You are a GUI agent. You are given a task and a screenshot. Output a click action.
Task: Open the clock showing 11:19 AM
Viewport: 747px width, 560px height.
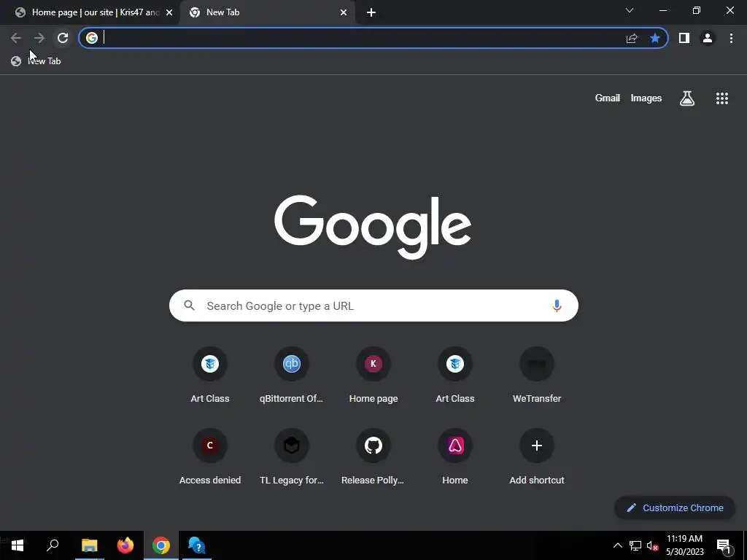684,545
